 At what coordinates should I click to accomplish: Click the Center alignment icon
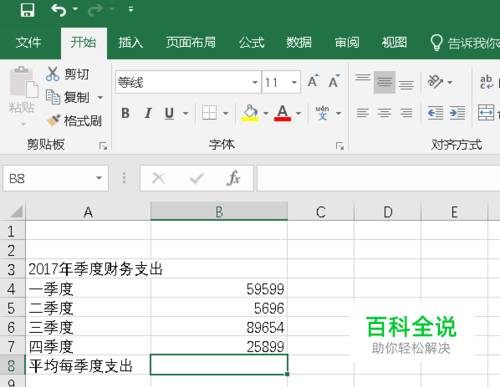[384, 113]
